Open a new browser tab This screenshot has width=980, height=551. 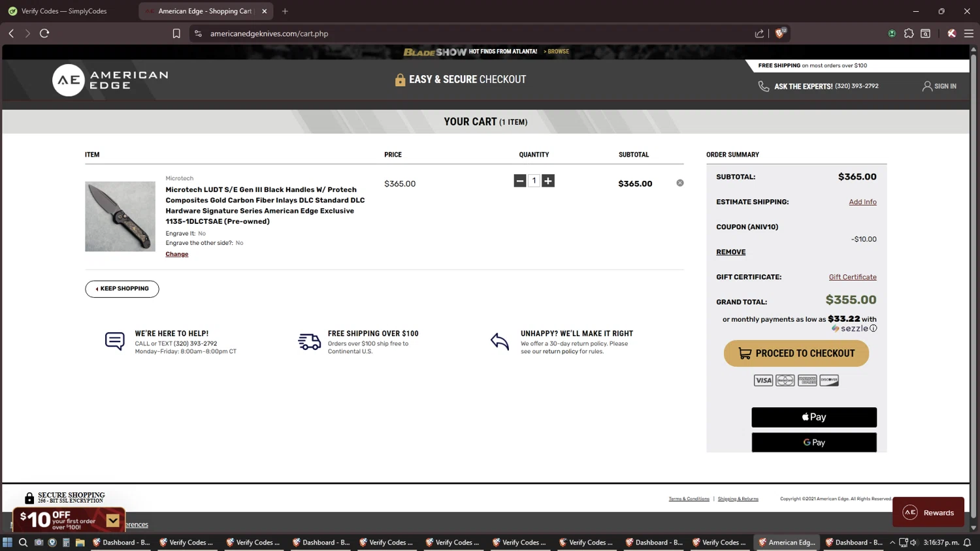[285, 11]
